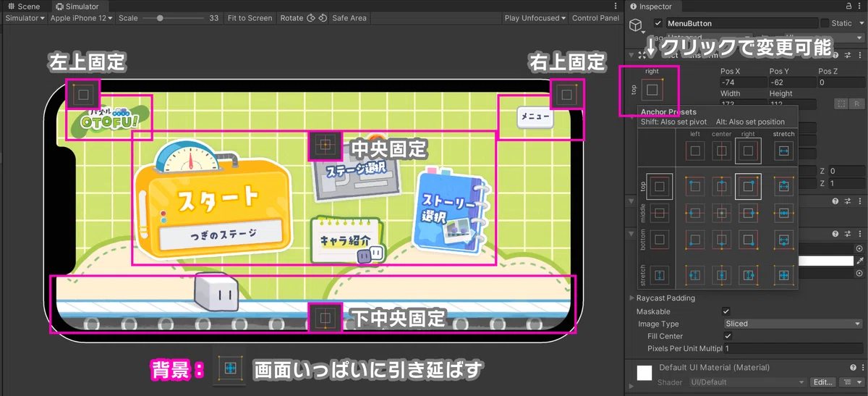Choose the middle-center anchor preset
This screenshot has width=868, height=396.
721,213
